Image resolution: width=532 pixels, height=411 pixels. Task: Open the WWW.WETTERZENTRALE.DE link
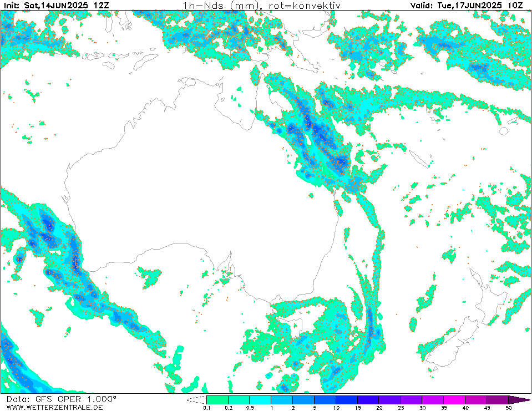click(x=54, y=407)
